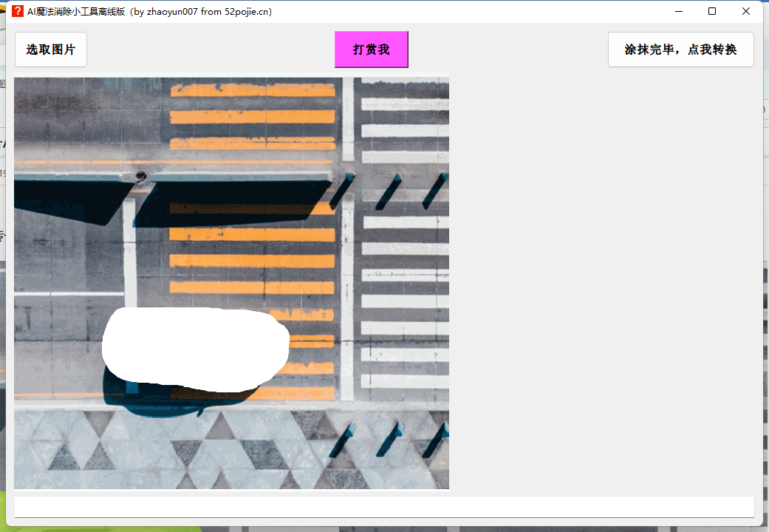769x532 pixels.
Task: Maximize the application window
Action: (712, 11)
